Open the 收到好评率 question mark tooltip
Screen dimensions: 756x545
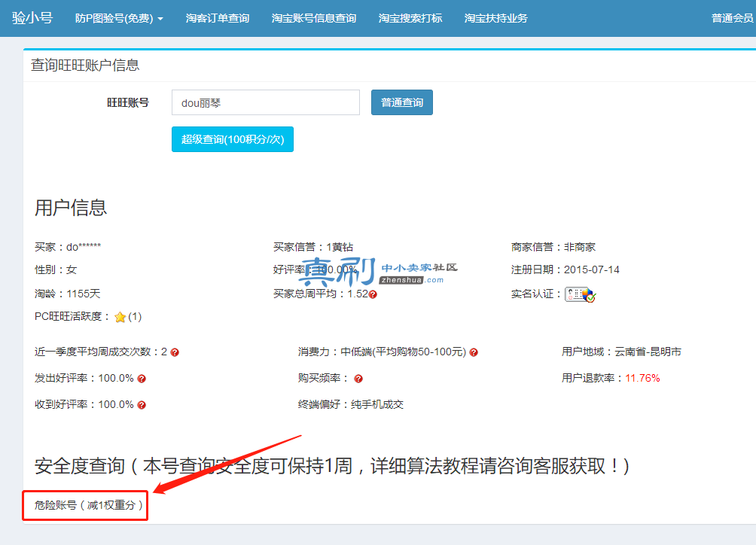142,405
